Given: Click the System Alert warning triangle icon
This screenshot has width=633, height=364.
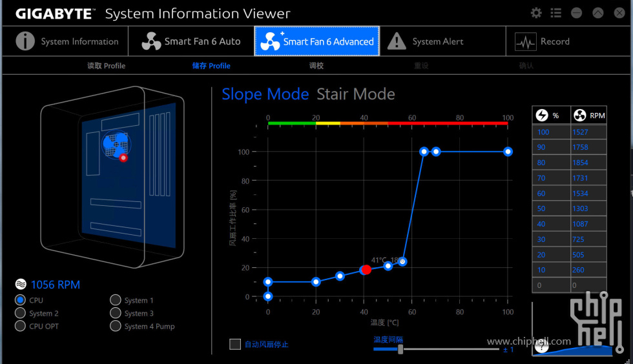Looking at the screenshot, I should 397,41.
